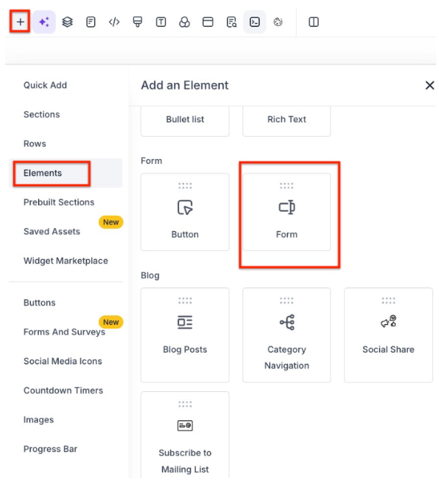Click the terminal console icon in toolbar
This screenshot has height=504, width=439.
coord(254,22)
